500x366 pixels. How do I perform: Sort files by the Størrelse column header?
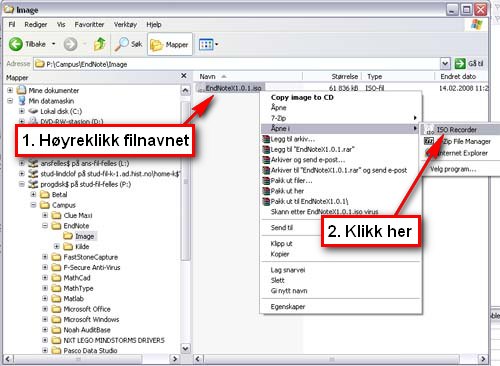[345, 76]
